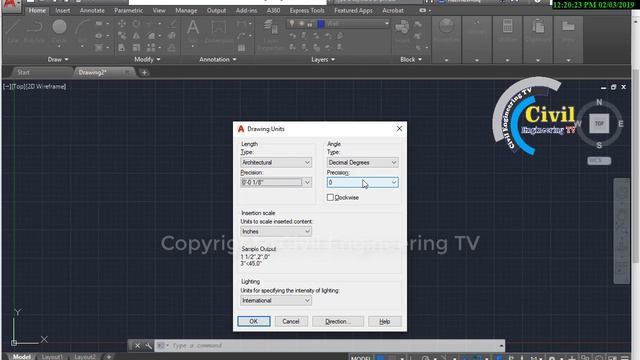Click the Array tool in Modify panel
Screen dimensions: 640x360
point(151,48)
